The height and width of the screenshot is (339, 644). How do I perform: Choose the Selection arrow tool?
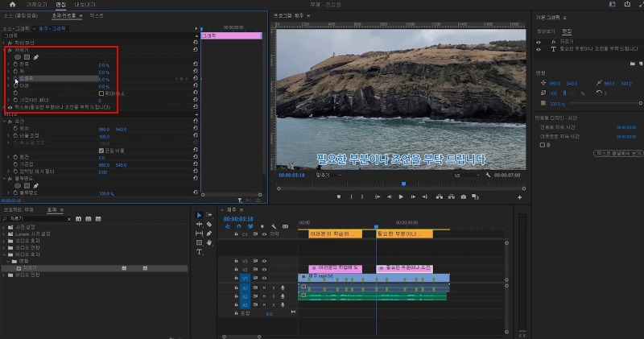coord(200,215)
